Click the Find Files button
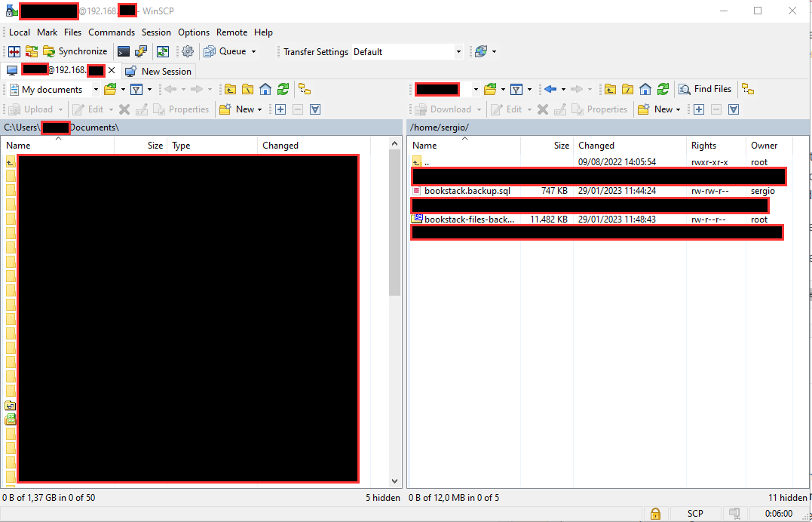This screenshot has width=812, height=522. tap(706, 89)
